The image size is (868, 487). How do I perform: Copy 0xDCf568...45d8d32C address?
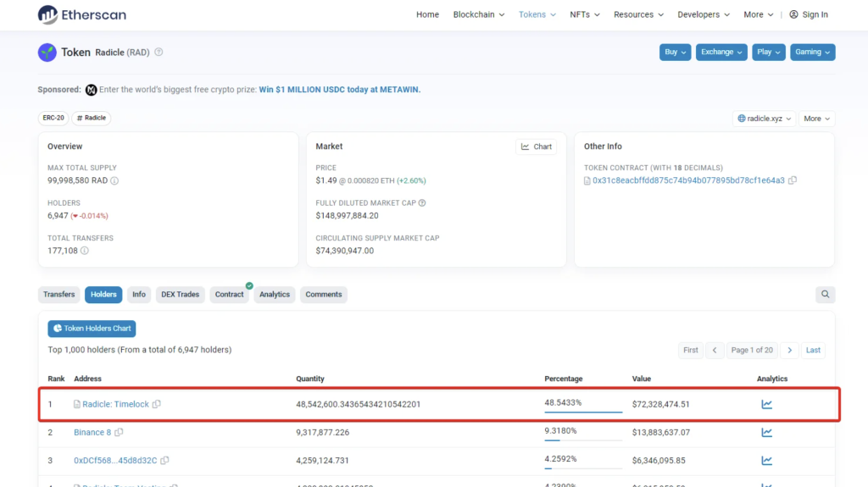pyautogui.click(x=165, y=461)
